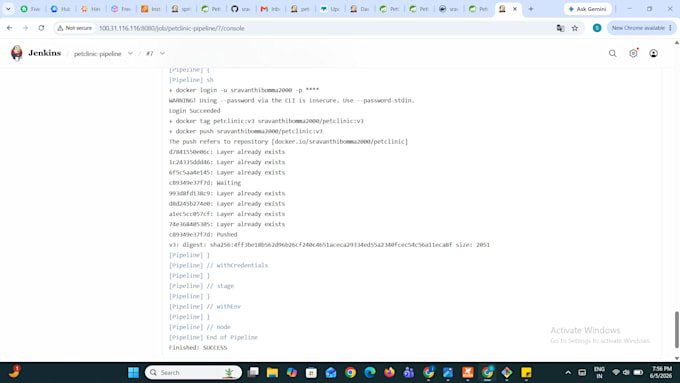
Task: Click the 'Finished: SUCCESS' line
Action: tap(198, 347)
